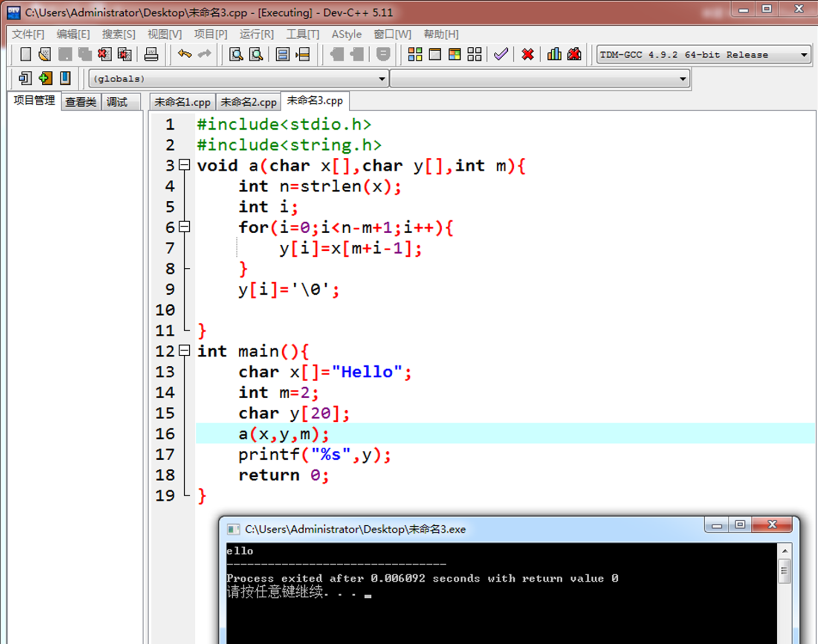Viewport: 818px width, 644px height.
Task: Switch to the 未命名1.cpp tab
Action: click(x=183, y=102)
